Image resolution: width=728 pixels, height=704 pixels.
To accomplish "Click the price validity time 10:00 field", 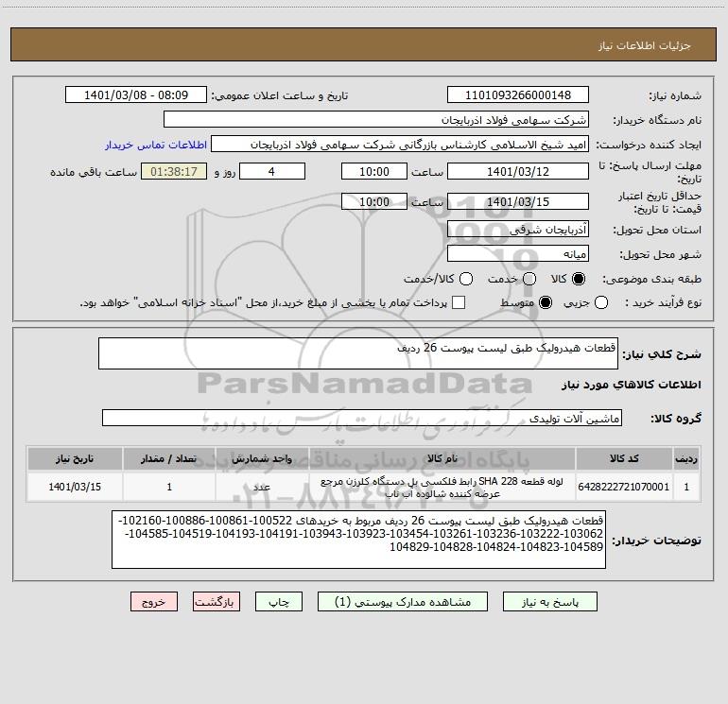I will (374, 201).
